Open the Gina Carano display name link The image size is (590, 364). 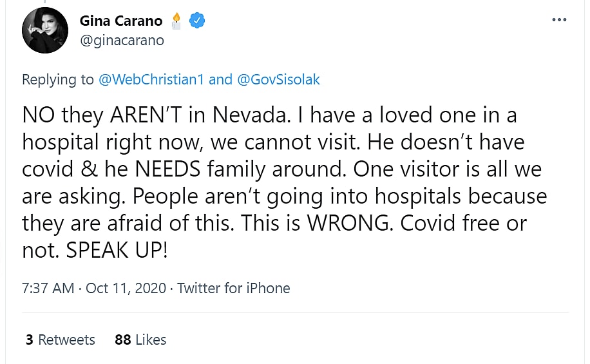(121, 21)
